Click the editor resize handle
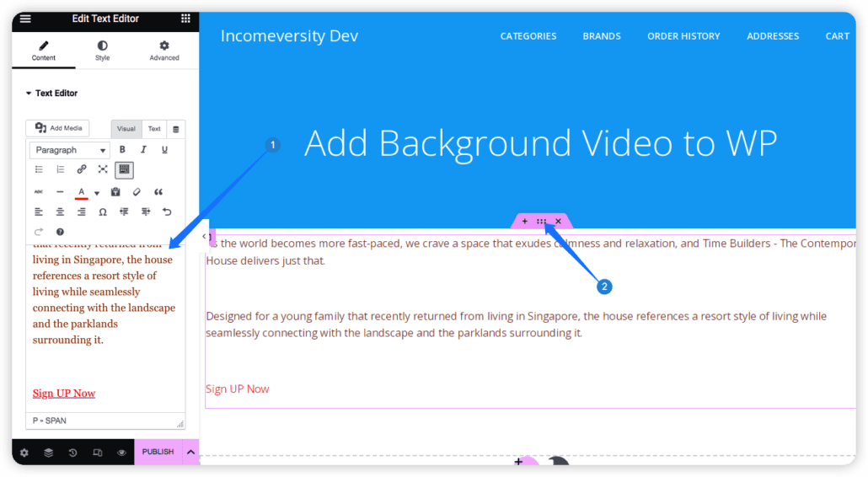The height and width of the screenshot is (477, 868). point(179,424)
